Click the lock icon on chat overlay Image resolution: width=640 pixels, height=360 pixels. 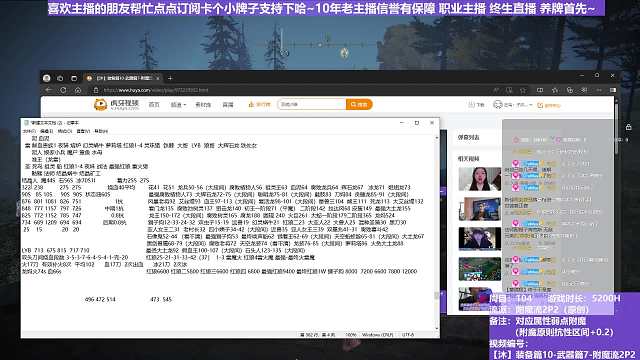[629, 127]
